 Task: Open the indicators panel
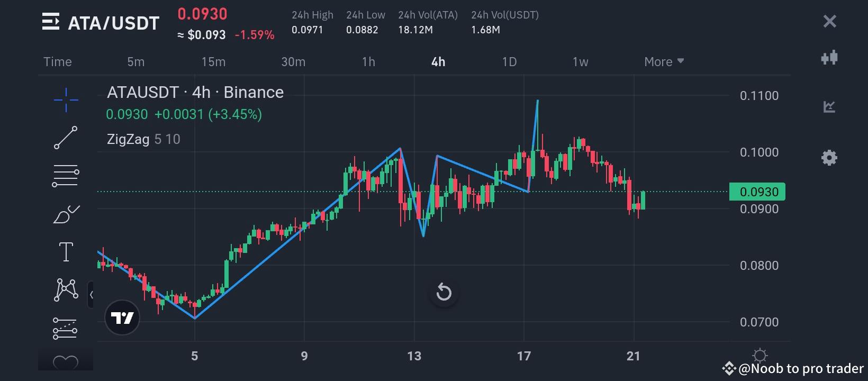coord(829,107)
